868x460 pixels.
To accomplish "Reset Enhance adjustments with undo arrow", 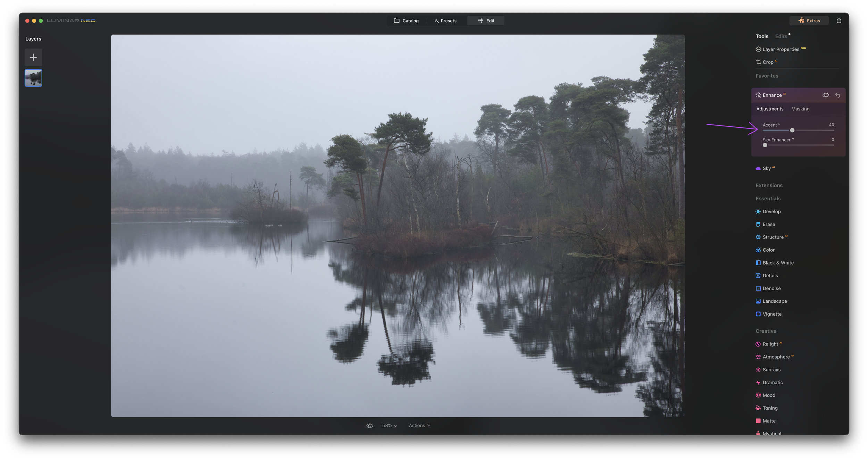I will point(837,95).
